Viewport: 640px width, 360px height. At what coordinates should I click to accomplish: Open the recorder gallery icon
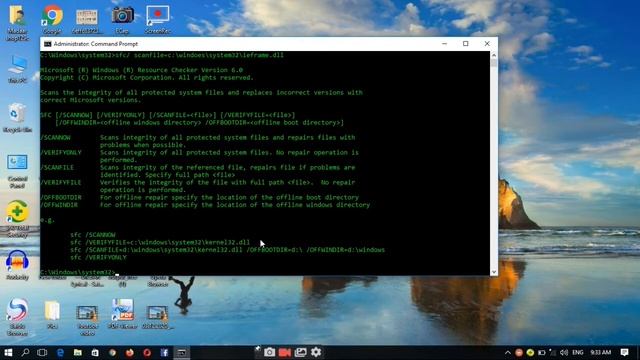[300, 352]
